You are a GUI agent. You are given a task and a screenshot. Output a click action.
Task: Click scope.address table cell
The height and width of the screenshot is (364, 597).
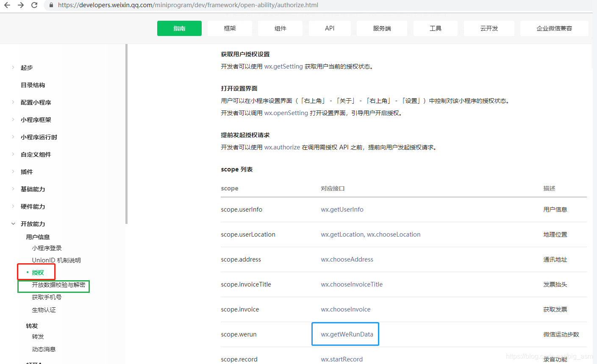(241, 259)
